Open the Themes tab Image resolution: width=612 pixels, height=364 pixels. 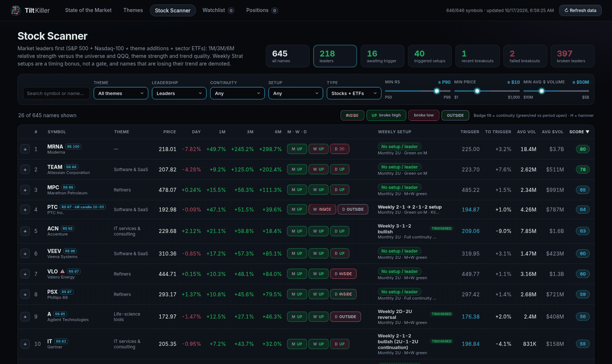point(133,10)
